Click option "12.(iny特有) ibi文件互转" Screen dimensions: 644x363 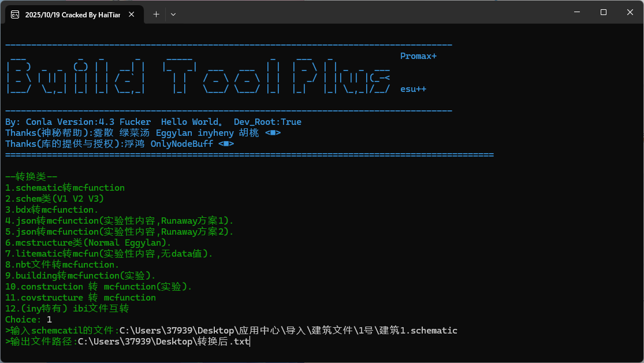tap(67, 309)
